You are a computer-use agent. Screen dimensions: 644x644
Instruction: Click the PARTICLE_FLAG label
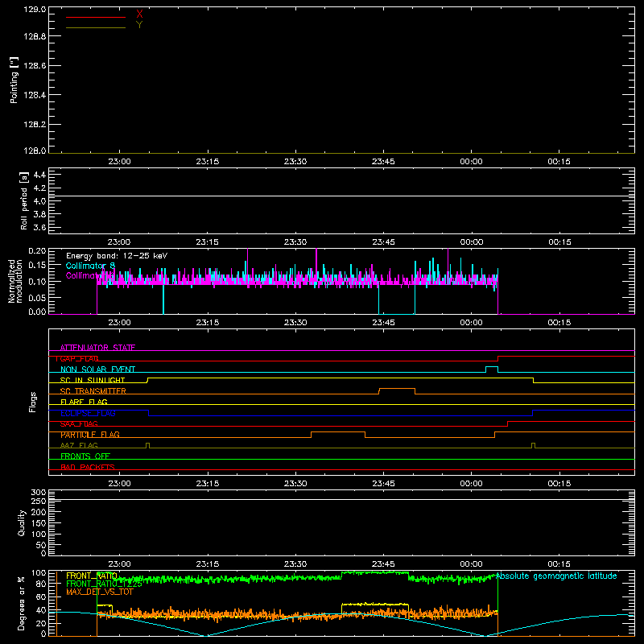coord(90,435)
